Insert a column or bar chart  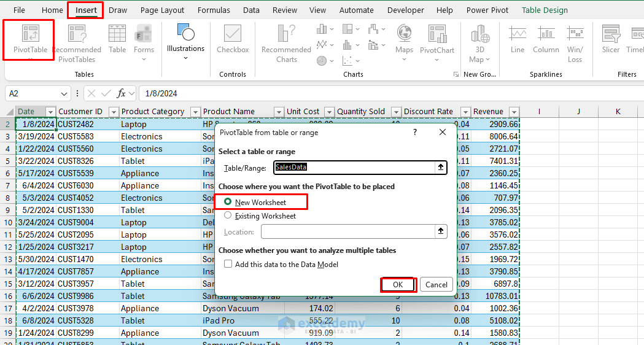click(x=325, y=29)
